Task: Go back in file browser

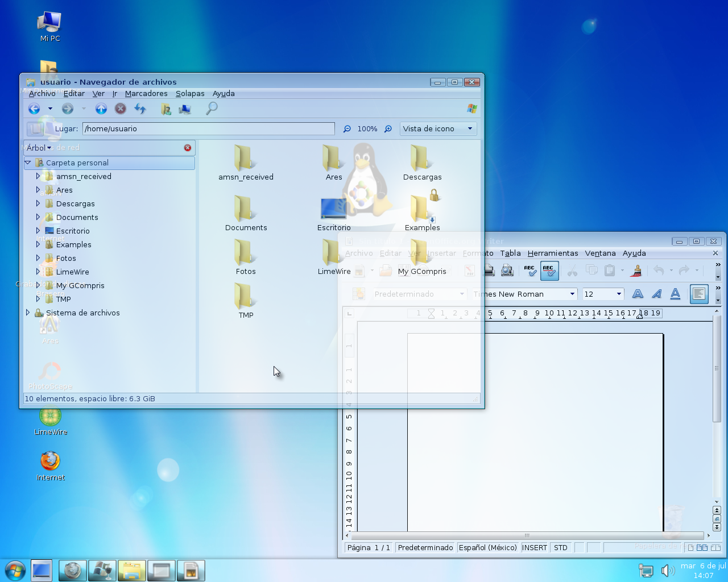Action: tap(34, 109)
